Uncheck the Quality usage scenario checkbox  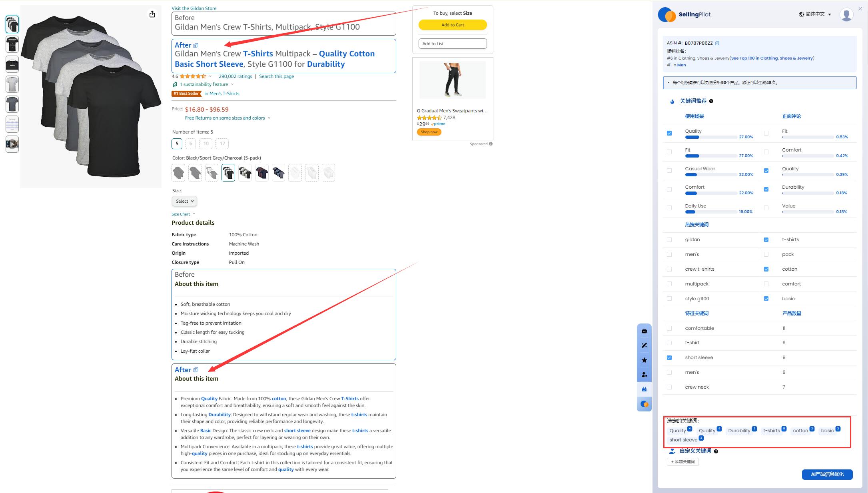coord(669,133)
